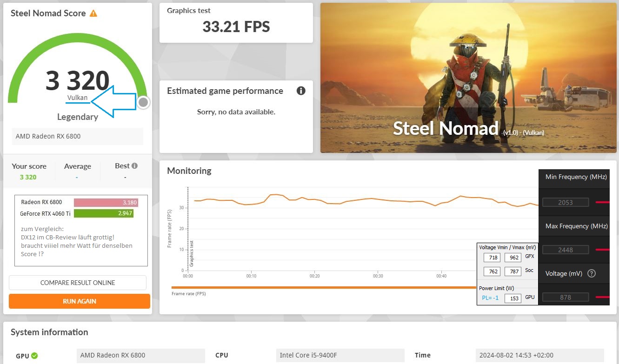Open the Estimated game performance info icon
619x364 pixels.
tap(301, 91)
